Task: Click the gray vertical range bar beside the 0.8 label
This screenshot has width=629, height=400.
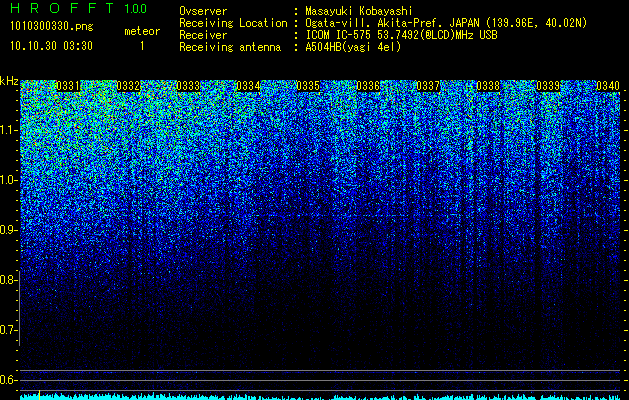Action: click(x=19, y=308)
